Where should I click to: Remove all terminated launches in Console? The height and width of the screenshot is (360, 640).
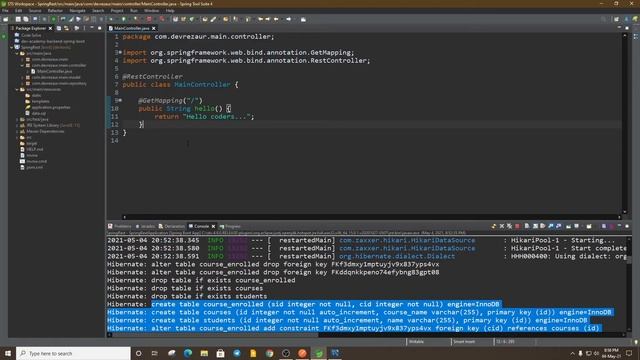[509, 226]
